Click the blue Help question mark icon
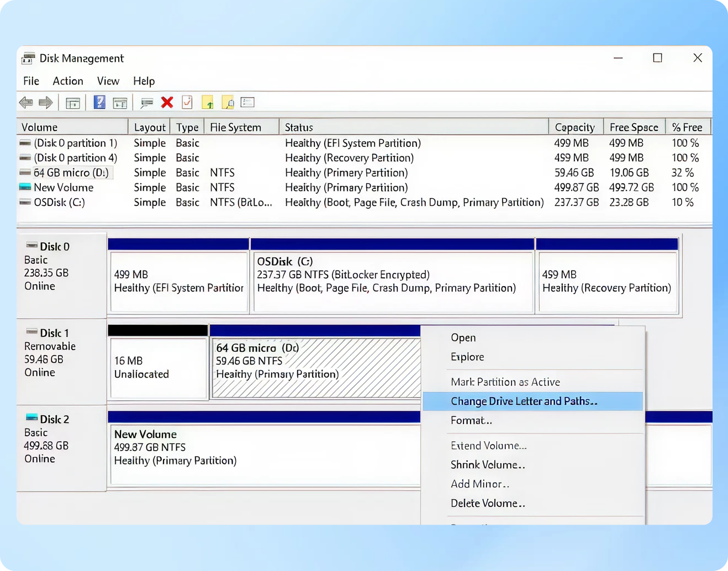728x571 pixels. 99,102
